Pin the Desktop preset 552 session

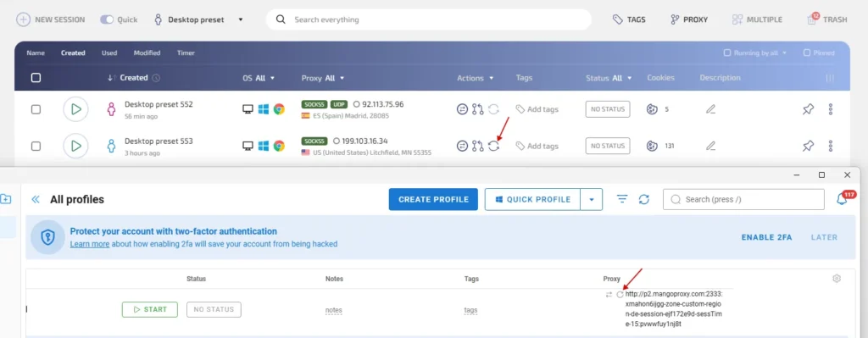click(808, 109)
